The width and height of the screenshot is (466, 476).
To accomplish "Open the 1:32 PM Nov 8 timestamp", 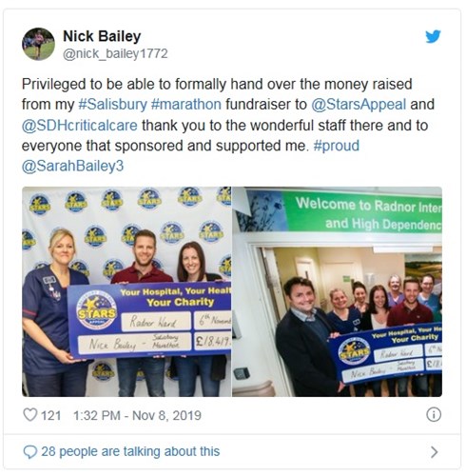I will coord(137,415).
